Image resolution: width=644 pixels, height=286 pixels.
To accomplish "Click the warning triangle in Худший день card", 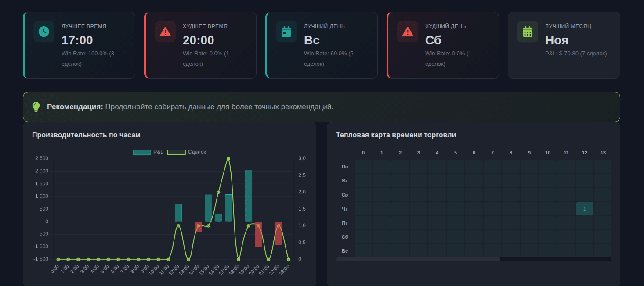I will pyautogui.click(x=408, y=32).
